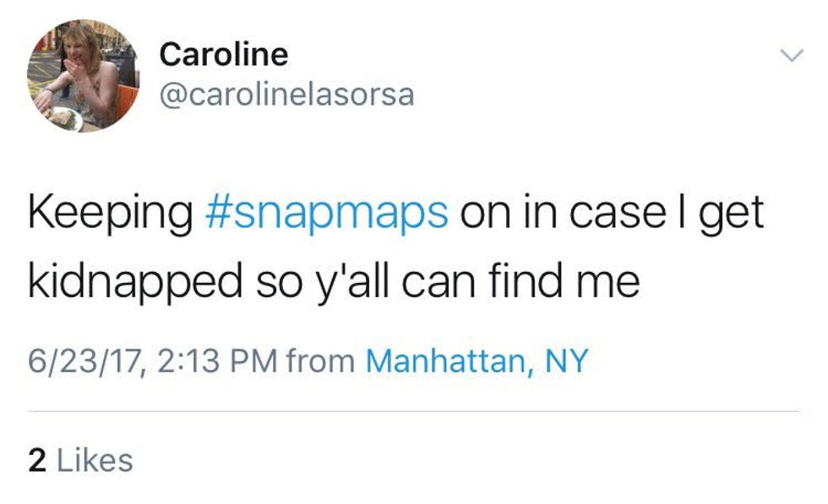Image resolution: width=828 pixels, height=504 pixels.
Task: Click the 6/23/17 date
Action: 79,362
